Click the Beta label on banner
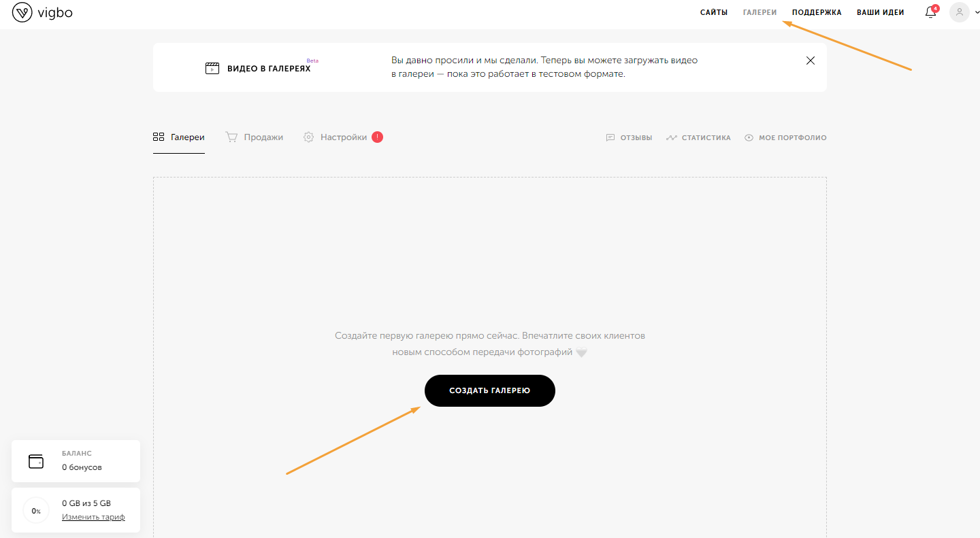Screen dimensions: 980x538 point(312,61)
